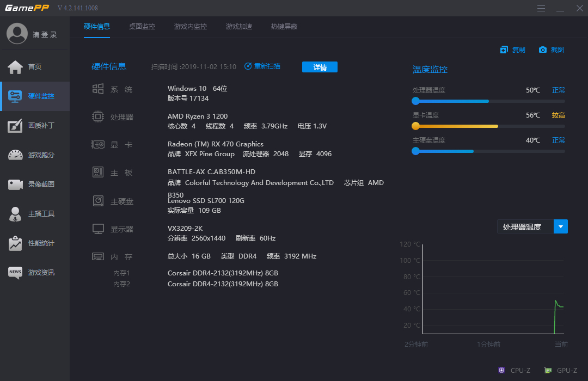Launch CPU-Z from the bottom bar
This screenshot has width=588, height=381.
(501, 370)
